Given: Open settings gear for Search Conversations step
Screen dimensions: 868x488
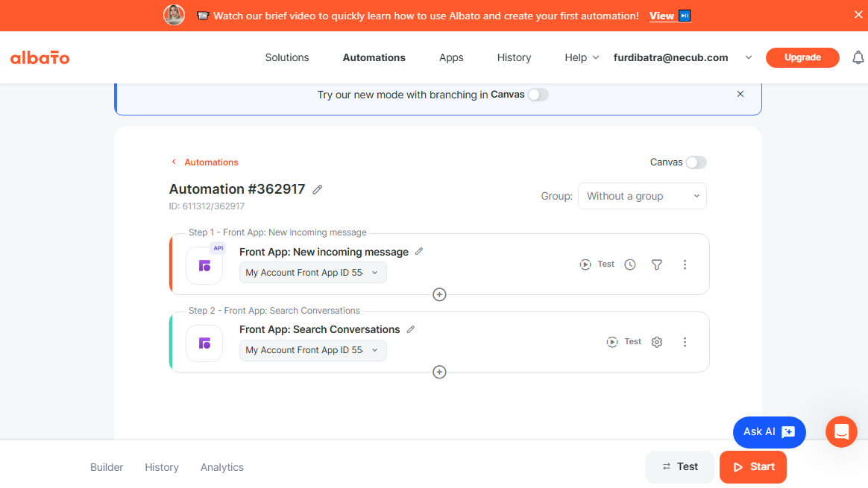Looking at the screenshot, I should pyautogui.click(x=657, y=342).
